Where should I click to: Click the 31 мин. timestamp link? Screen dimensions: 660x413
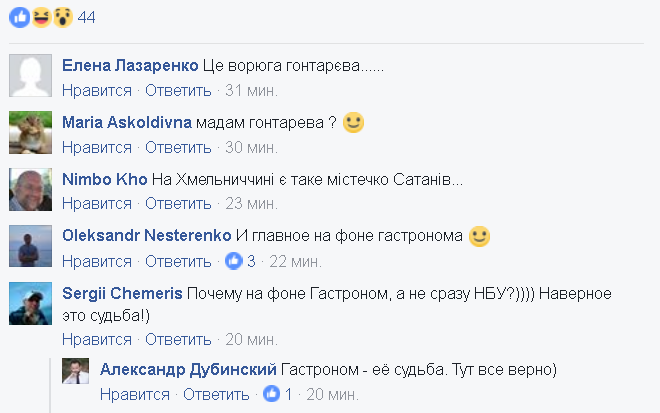251,91
